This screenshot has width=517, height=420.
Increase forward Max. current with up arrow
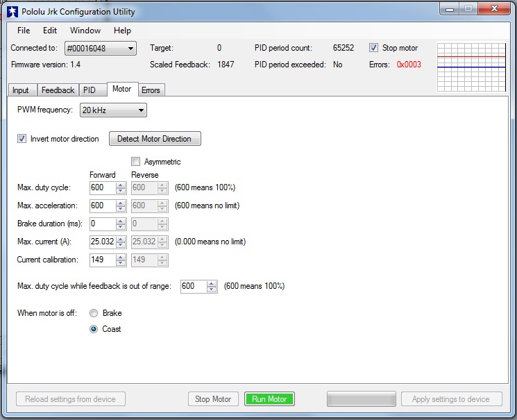pos(121,239)
